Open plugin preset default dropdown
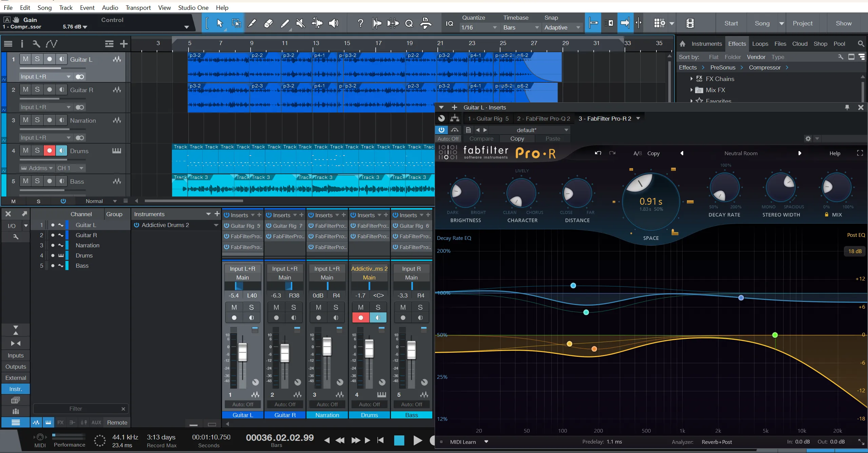 530,130
